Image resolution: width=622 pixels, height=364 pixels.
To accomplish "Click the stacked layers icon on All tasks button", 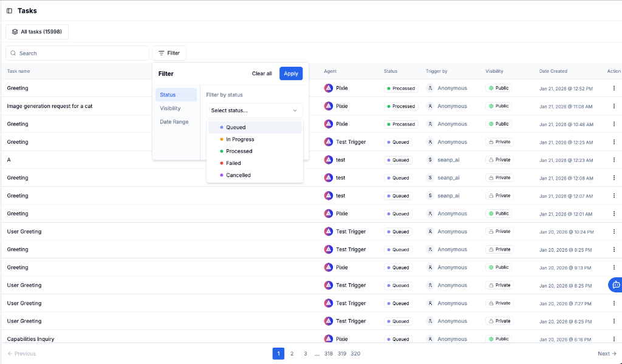I will pos(15,32).
